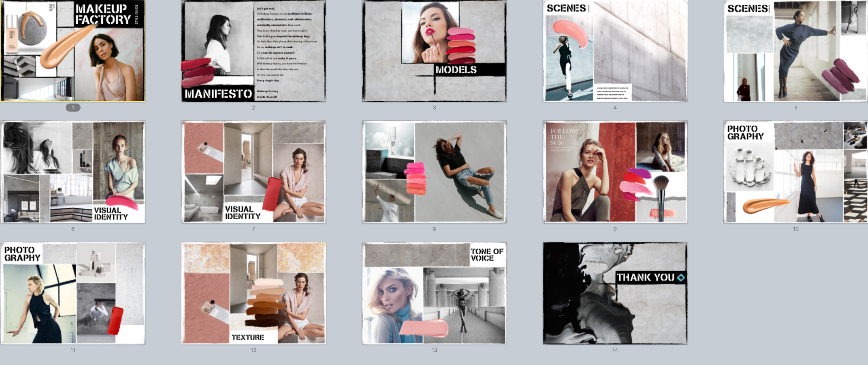
Task: Click the highlighted slide number 1 badge
Action: [73, 108]
